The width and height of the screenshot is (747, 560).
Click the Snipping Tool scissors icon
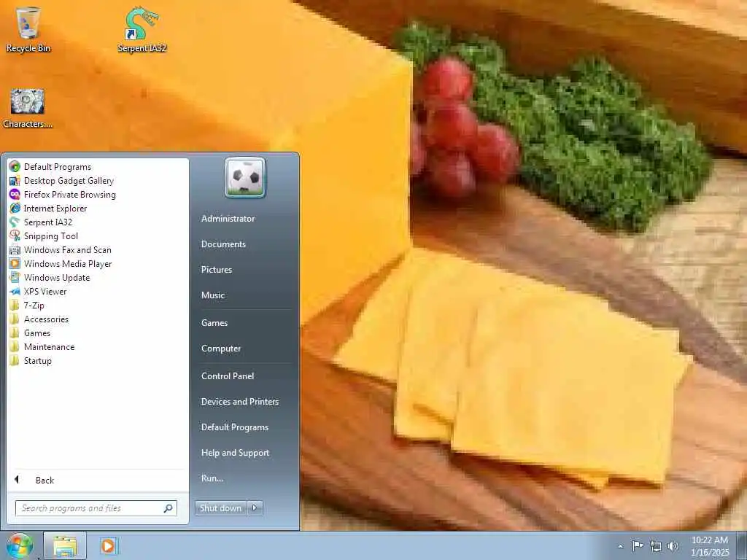15,236
